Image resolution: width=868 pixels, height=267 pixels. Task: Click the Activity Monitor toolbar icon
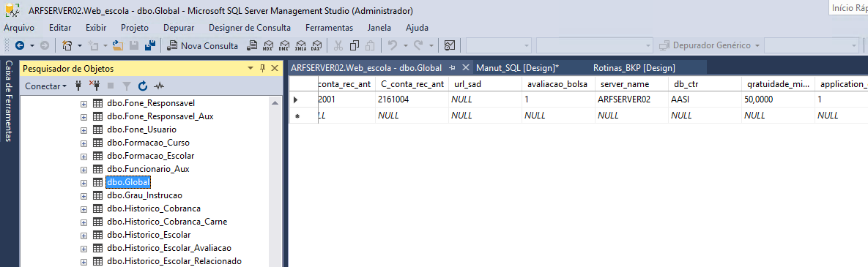tap(450, 45)
